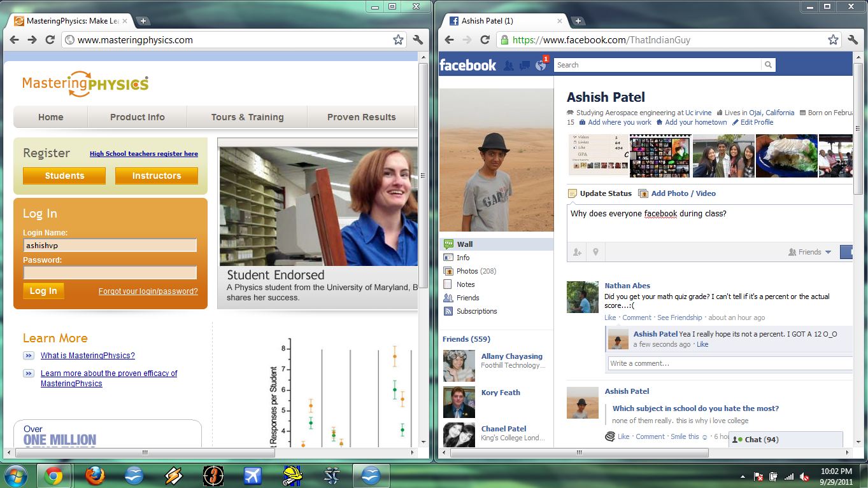Open the Proven Results tab

tap(362, 117)
